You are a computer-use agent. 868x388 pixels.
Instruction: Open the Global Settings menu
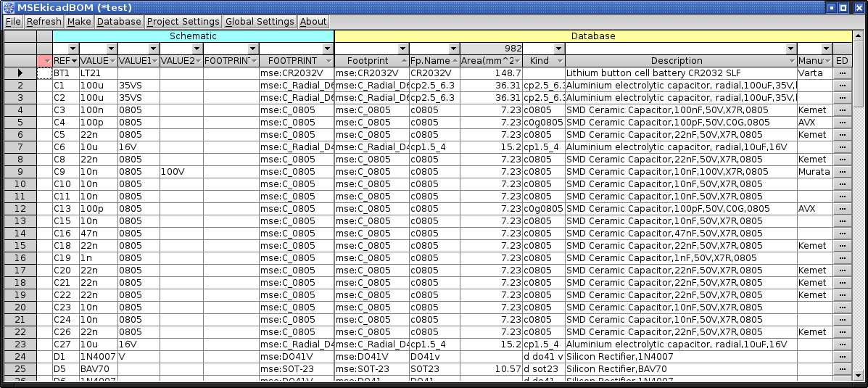coord(260,22)
